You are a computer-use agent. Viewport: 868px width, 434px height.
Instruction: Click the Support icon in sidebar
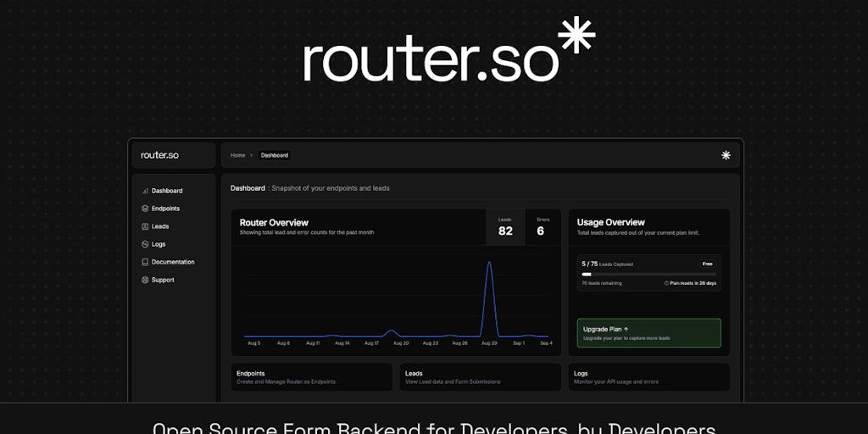pyautogui.click(x=145, y=280)
